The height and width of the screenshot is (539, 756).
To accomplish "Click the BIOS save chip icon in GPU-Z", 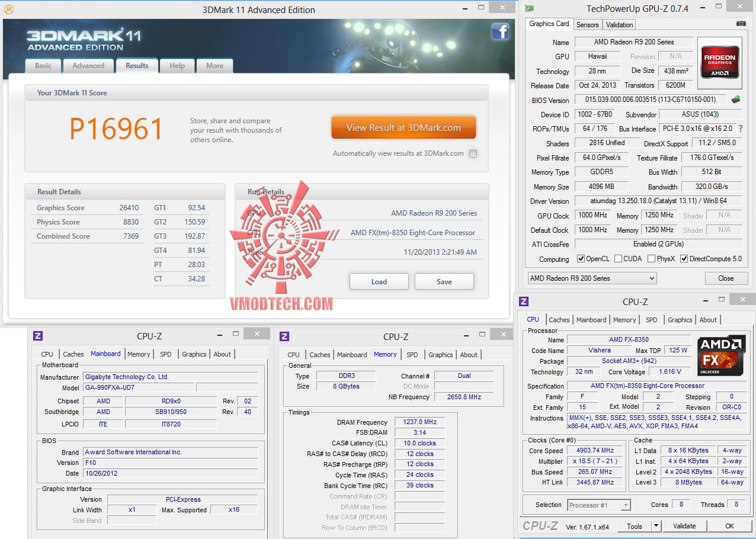I will (736, 100).
